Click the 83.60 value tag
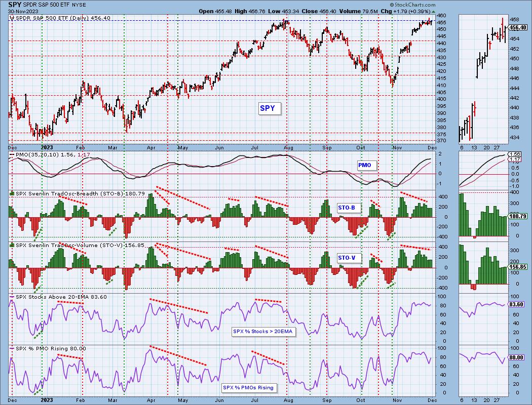This screenshot has width=532, height=405. 517,304
